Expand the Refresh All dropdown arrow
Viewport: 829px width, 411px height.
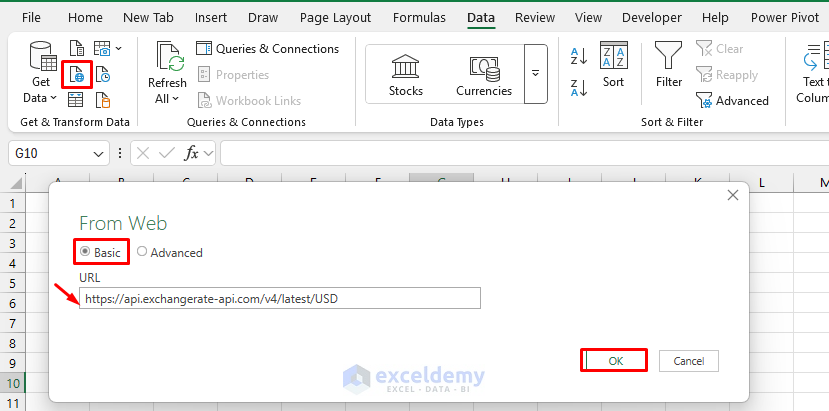176,98
